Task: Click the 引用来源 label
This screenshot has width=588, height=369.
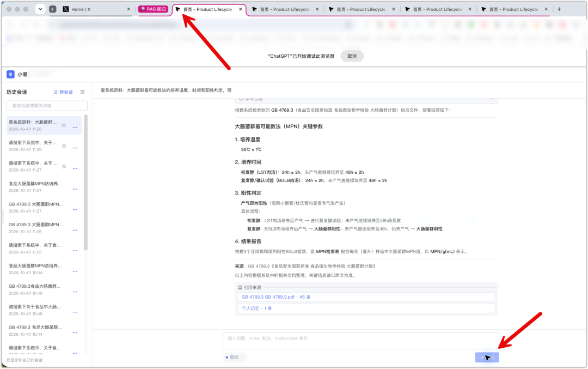Action: (252, 288)
